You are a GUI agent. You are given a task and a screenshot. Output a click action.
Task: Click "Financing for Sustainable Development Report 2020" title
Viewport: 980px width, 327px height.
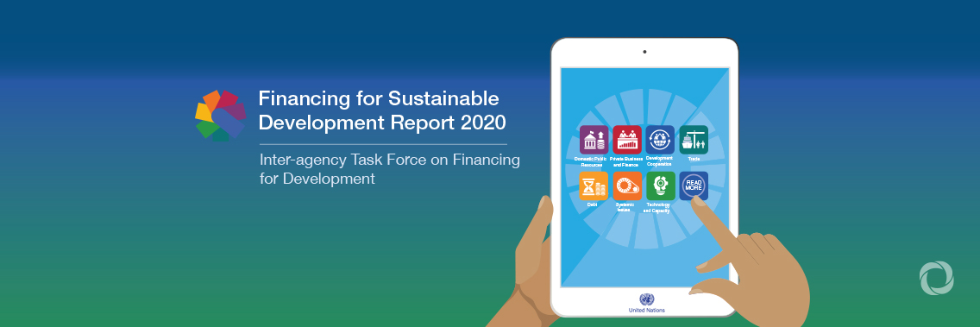point(382,110)
